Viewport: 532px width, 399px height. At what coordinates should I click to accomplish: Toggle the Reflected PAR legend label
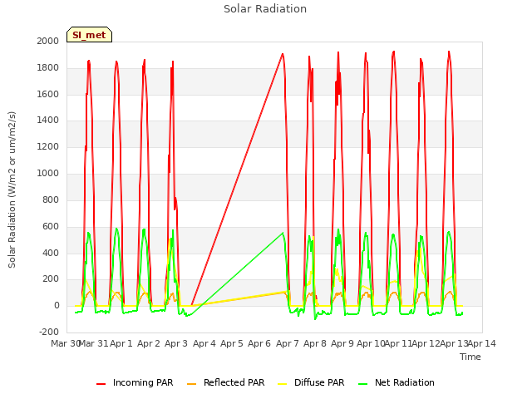pos(234,382)
